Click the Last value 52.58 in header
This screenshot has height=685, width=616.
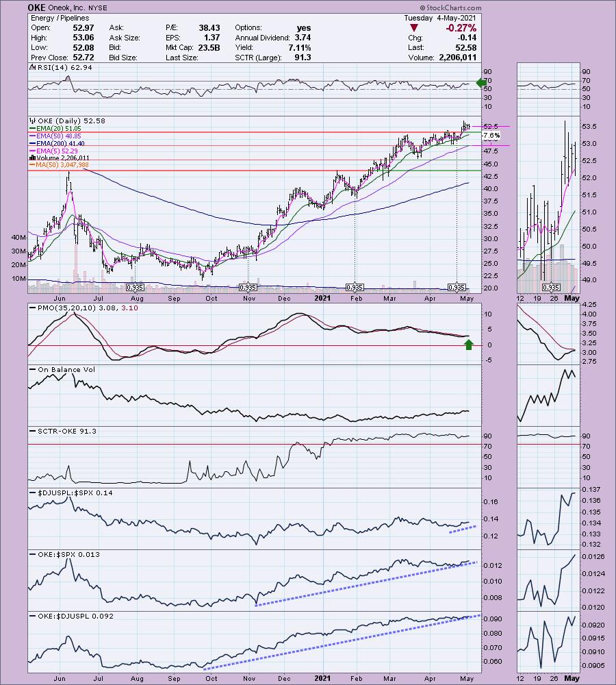tap(466, 48)
